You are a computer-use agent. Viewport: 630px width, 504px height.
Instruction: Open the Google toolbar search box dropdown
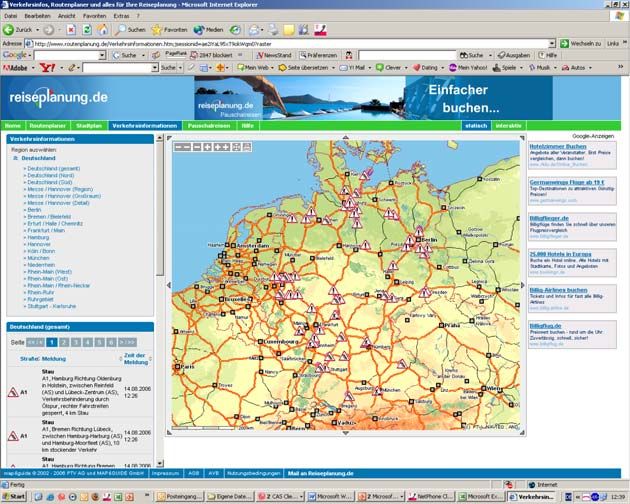102,55
